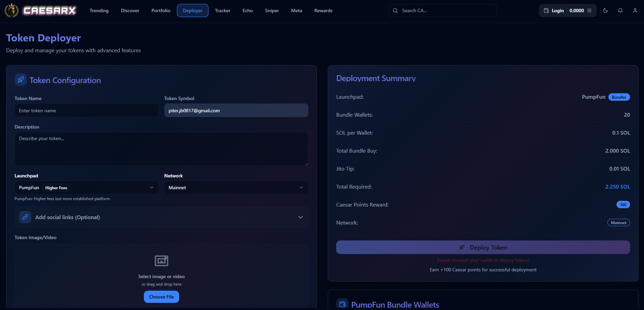The width and height of the screenshot is (644, 310).
Task: Click the wallet icon next to PumpFun Bundle Wallets
Action: click(x=342, y=304)
